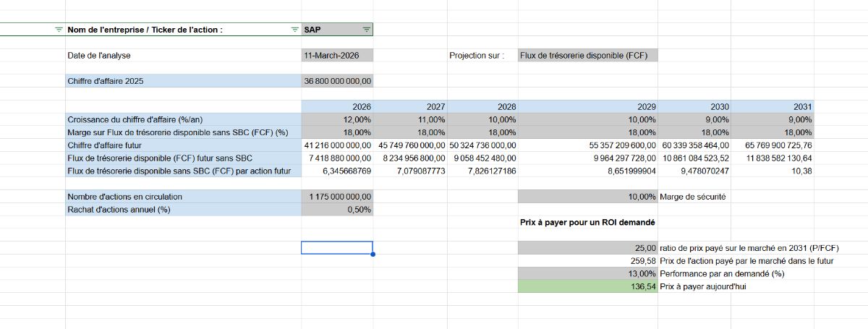The image size is (868, 329).
Task: Open the filter icon in the SAP cell
Action: [x=366, y=30]
